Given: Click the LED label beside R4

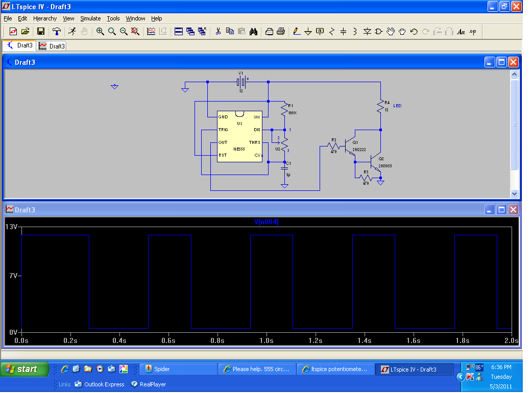Looking at the screenshot, I should click(x=397, y=106).
